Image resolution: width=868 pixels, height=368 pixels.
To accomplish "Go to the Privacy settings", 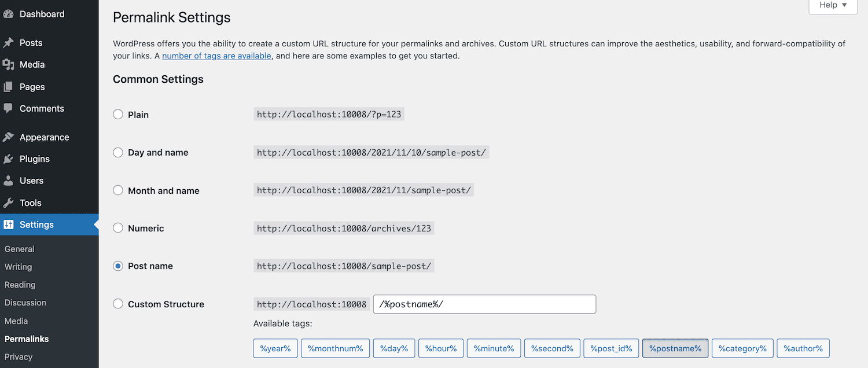I will tap(18, 356).
